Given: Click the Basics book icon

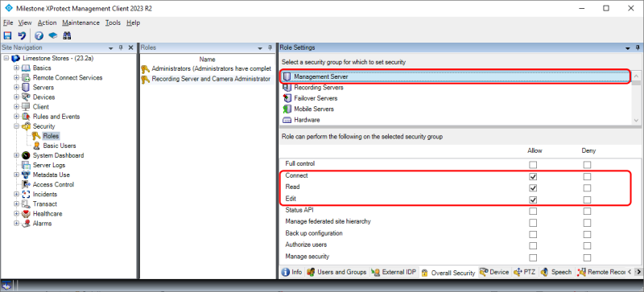Looking at the screenshot, I should click(26, 68).
